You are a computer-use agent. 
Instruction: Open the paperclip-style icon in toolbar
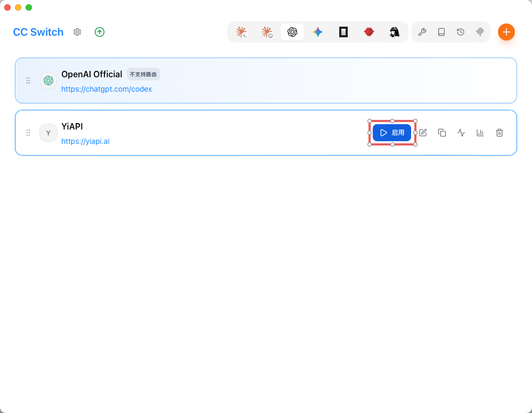pyautogui.click(x=480, y=32)
